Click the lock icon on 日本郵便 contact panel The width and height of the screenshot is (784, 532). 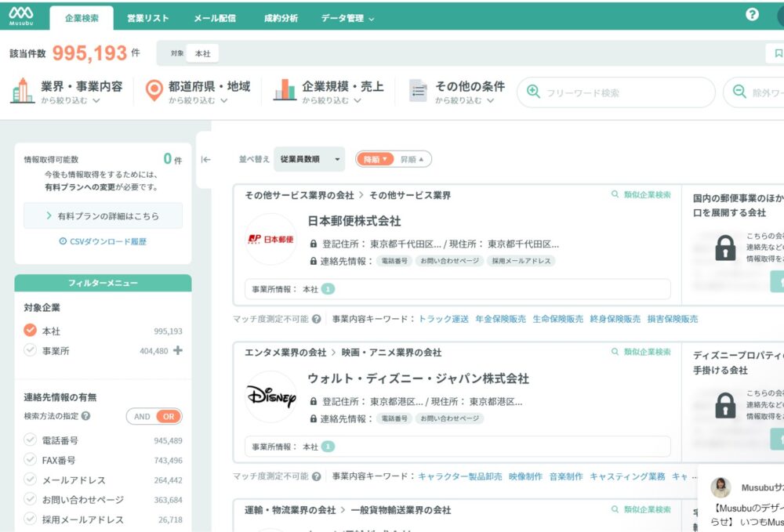point(725,248)
